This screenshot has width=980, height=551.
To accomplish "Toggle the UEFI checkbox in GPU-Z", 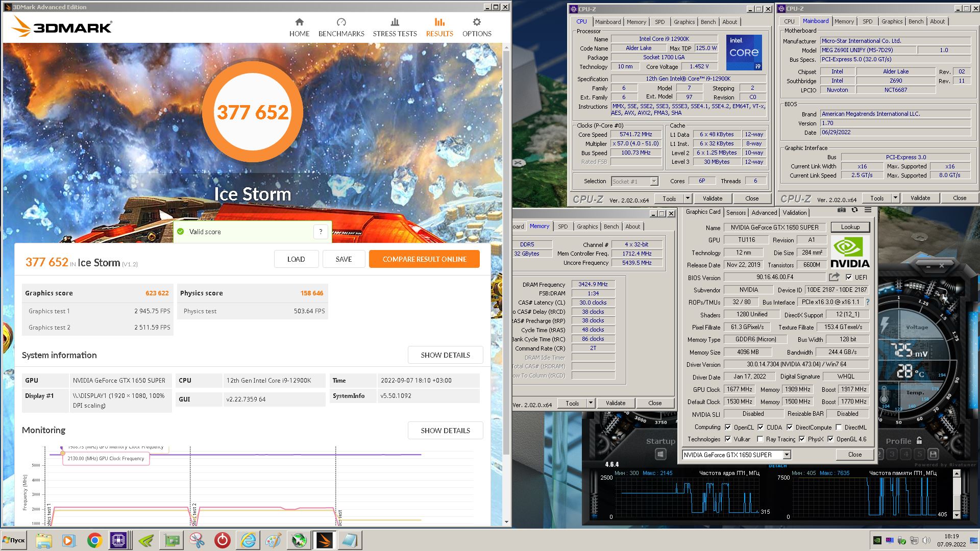I will pyautogui.click(x=848, y=277).
